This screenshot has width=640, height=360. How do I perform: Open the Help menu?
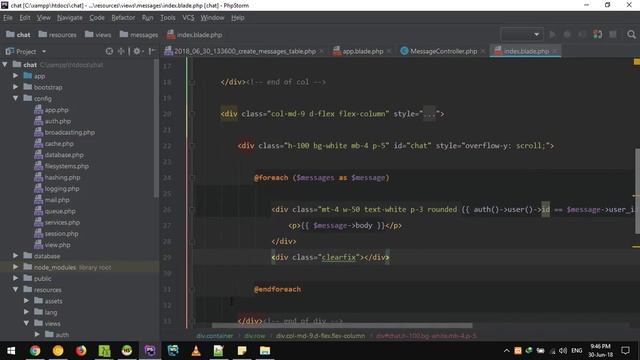tap(238, 18)
